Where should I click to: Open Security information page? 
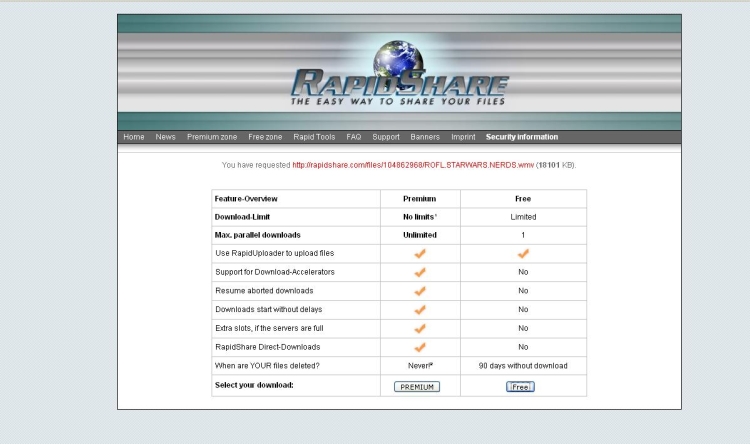(x=522, y=137)
